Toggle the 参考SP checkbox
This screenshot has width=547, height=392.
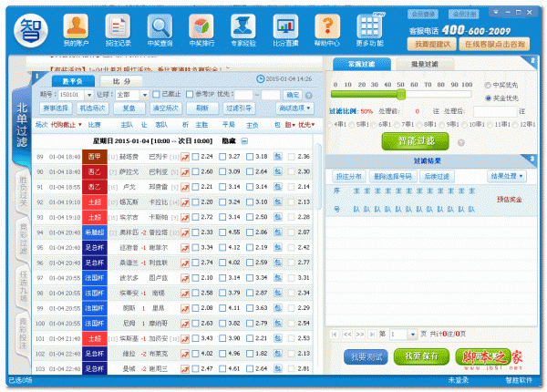(x=190, y=94)
